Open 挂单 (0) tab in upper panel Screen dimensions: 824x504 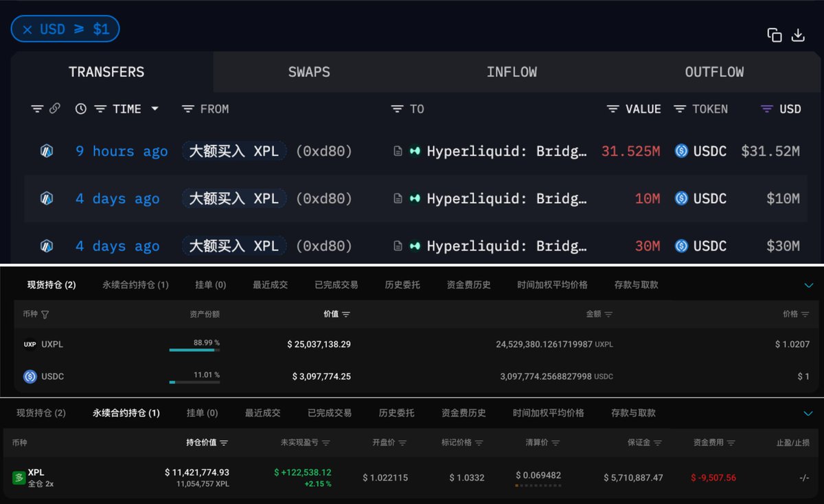(211, 285)
